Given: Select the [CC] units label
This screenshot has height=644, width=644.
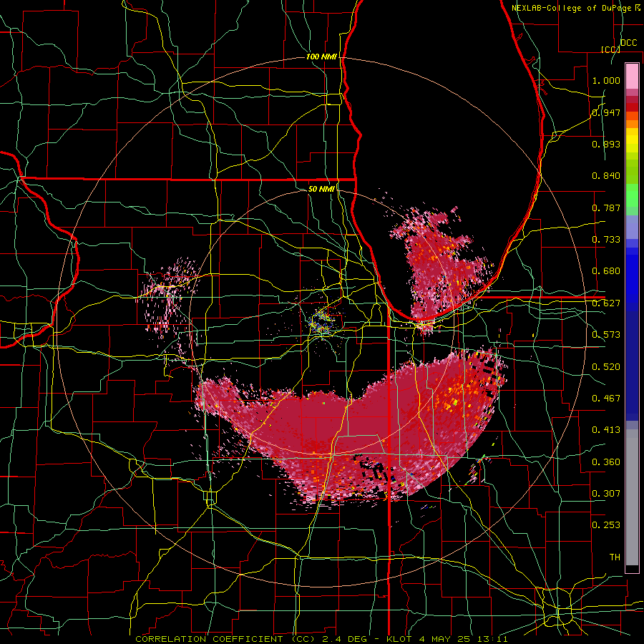Looking at the screenshot, I should [x=611, y=49].
